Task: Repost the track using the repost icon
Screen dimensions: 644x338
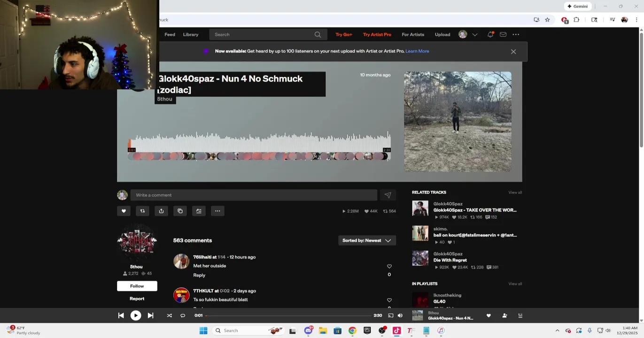Action: click(x=142, y=211)
